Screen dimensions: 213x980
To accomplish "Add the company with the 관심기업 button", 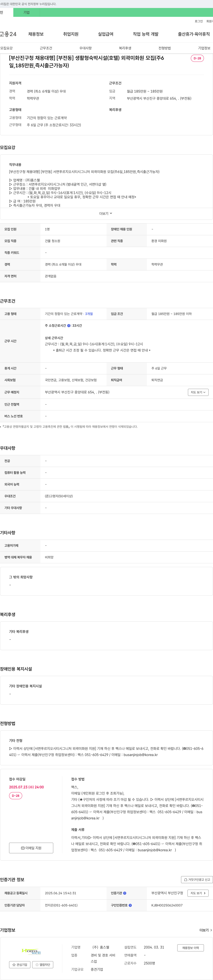I will pyautogui.click(x=20, y=965).
